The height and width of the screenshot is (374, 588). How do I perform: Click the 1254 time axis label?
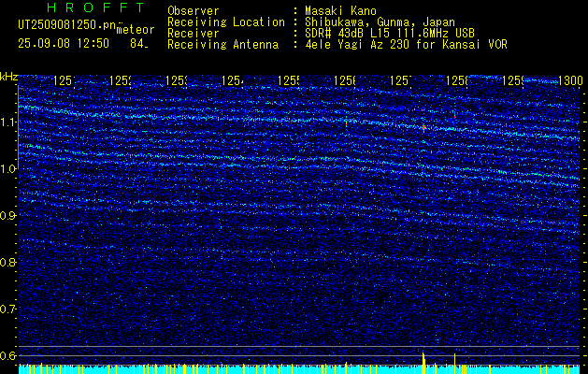point(233,80)
